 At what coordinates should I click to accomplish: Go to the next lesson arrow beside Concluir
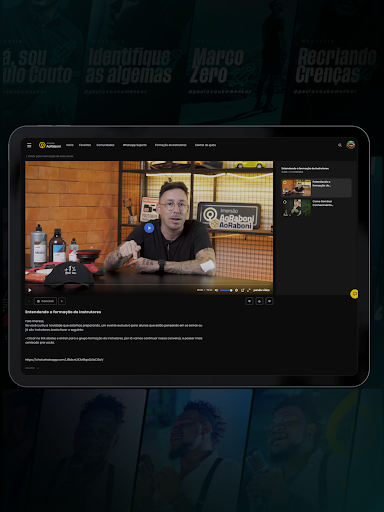tap(62, 301)
